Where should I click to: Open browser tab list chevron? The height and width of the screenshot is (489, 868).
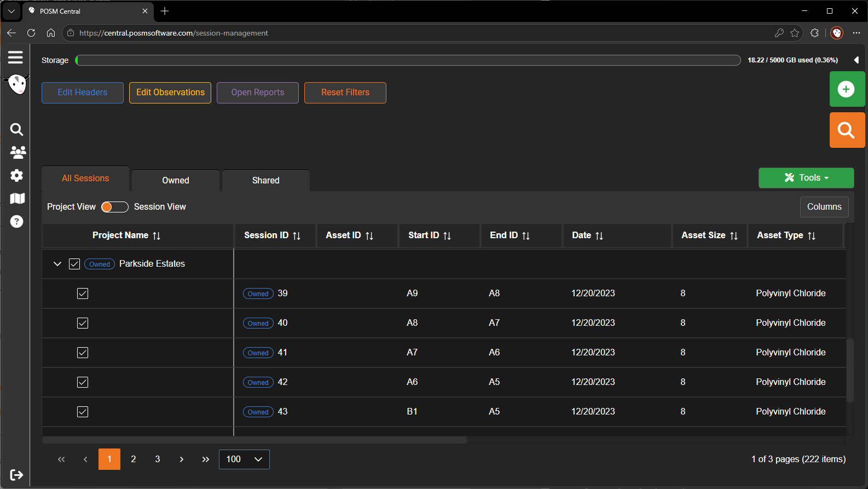tap(11, 11)
